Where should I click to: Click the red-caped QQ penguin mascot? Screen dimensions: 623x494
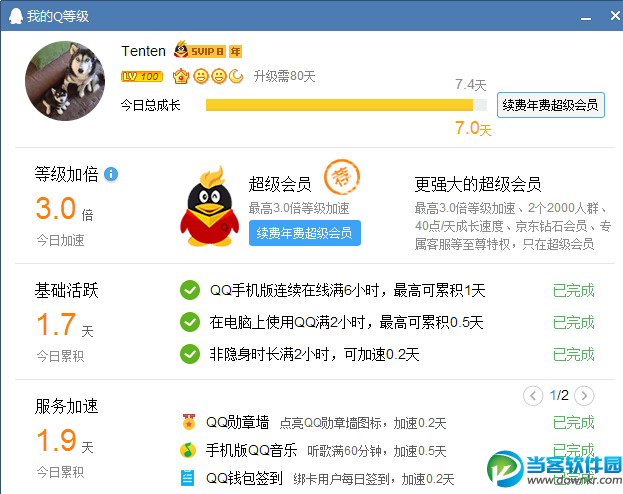pos(209,207)
